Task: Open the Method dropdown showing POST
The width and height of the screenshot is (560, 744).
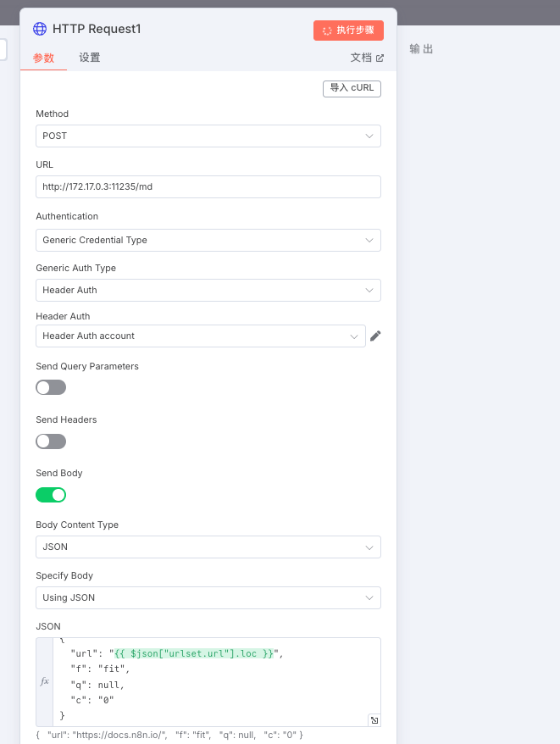Action: coord(208,136)
